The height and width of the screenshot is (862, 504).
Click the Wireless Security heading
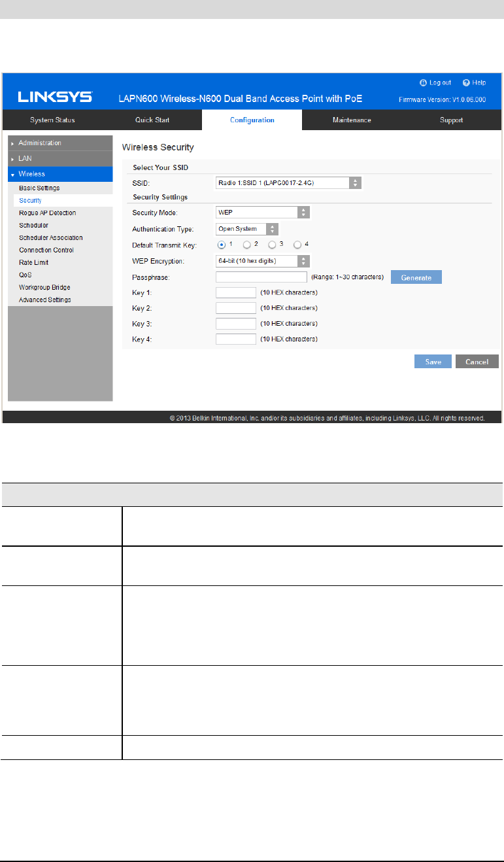(158, 148)
